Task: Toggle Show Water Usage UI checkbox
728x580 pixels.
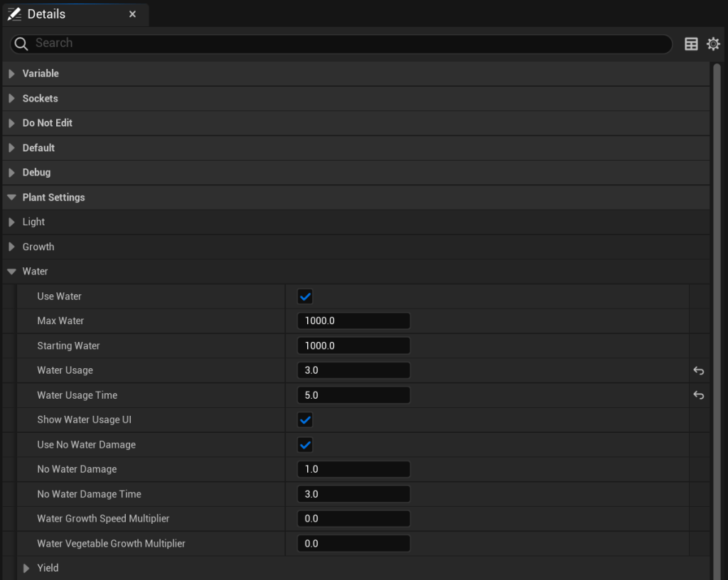Action: coord(305,420)
